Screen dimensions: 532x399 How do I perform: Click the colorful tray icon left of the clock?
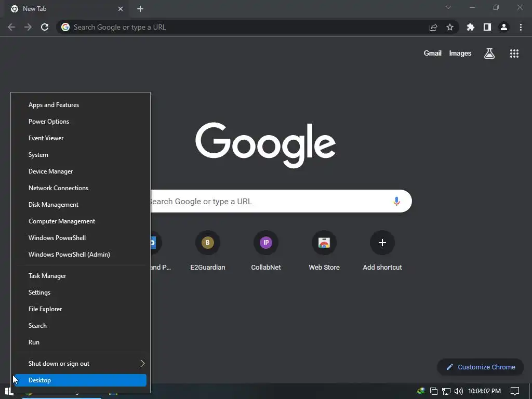point(421,391)
